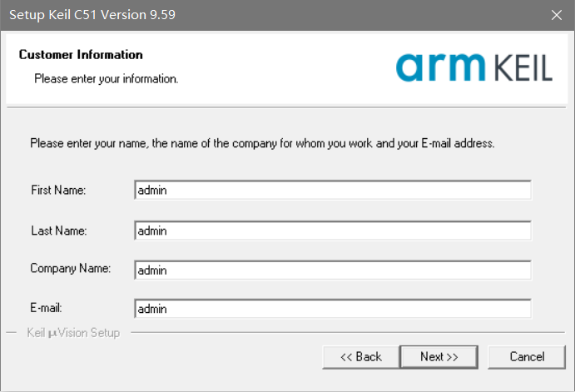Click the First Name: label
The height and width of the screenshot is (392, 575).
click(58, 190)
